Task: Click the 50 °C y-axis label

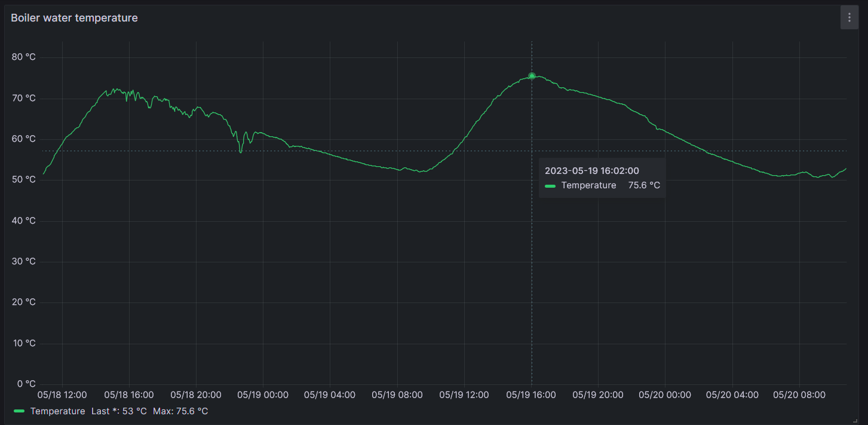Action: (x=24, y=180)
